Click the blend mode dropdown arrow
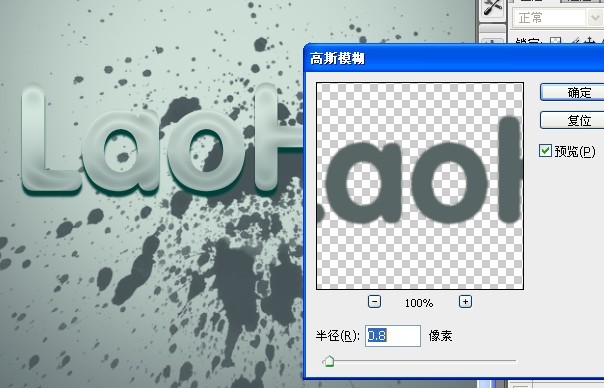The width and height of the screenshot is (604, 388). point(595,18)
